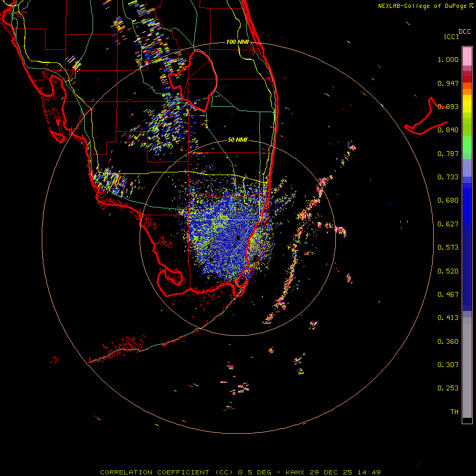Click the 0.413 value on color scale
The width and height of the screenshot is (476, 476).
(x=448, y=318)
